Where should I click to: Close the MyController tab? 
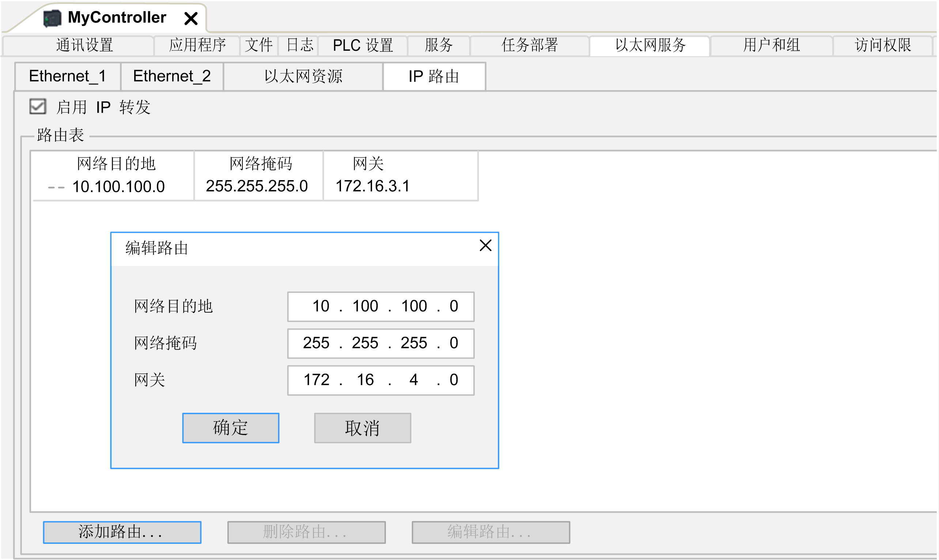click(x=191, y=18)
